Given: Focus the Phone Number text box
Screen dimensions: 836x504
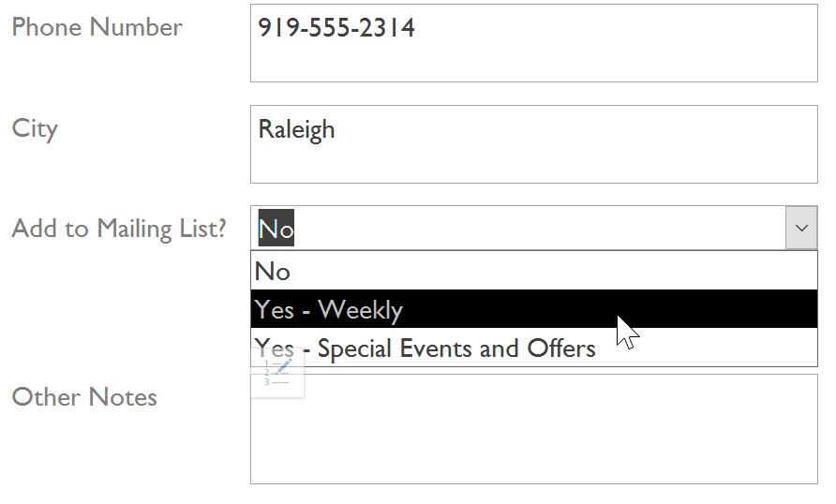Looking at the screenshot, I should [533, 44].
